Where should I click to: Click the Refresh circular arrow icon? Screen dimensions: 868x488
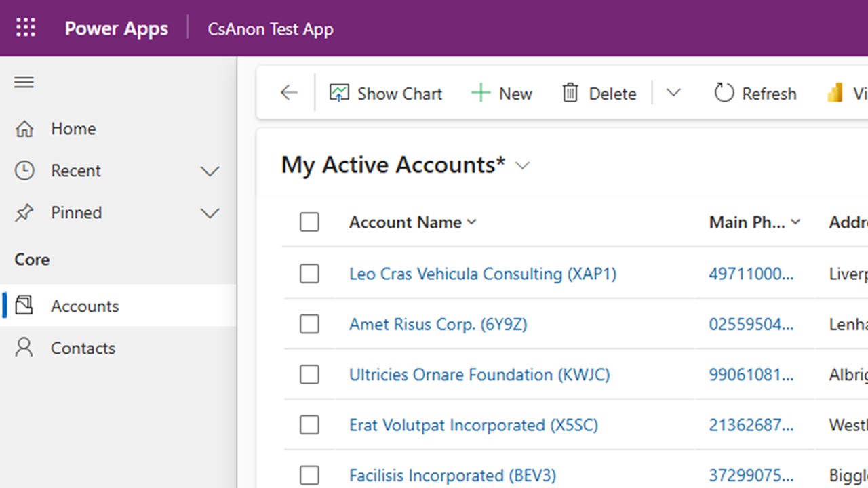pos(724,93)
